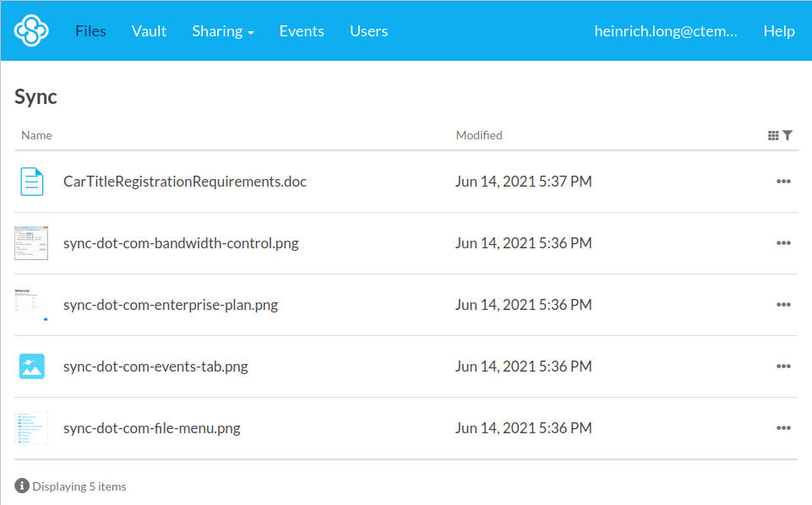This screenshot has width=812, height=505.
Task: Open more options for CarTitleRegistrationRequirements.doc
Action: click(x=783, y=181)
